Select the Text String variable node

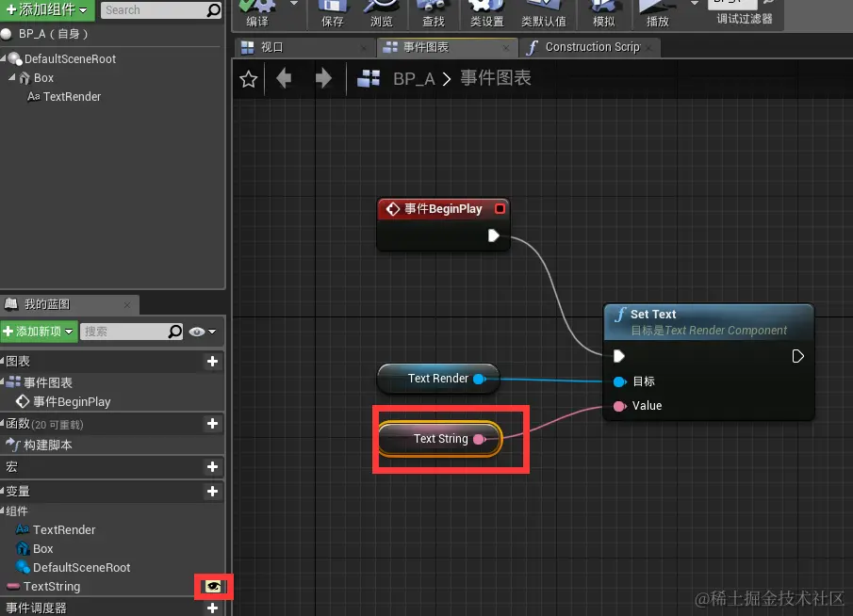tap(440, 439)
